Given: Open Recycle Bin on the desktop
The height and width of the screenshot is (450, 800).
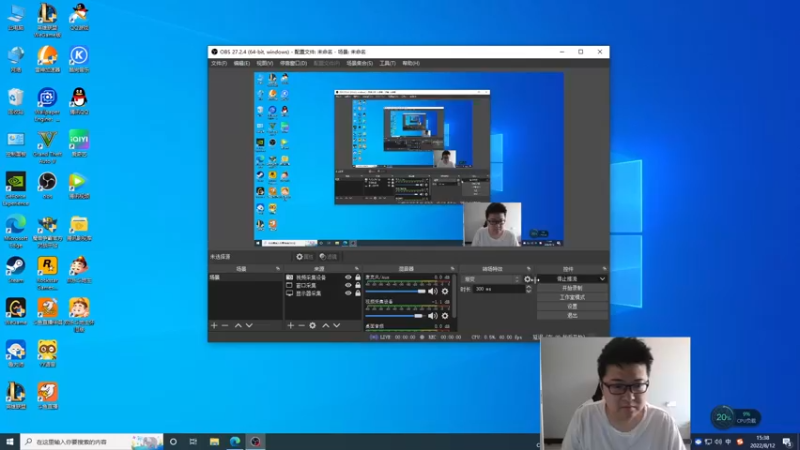Looking at the screenshot, I should pyautogui.click(x=16, y=102).
